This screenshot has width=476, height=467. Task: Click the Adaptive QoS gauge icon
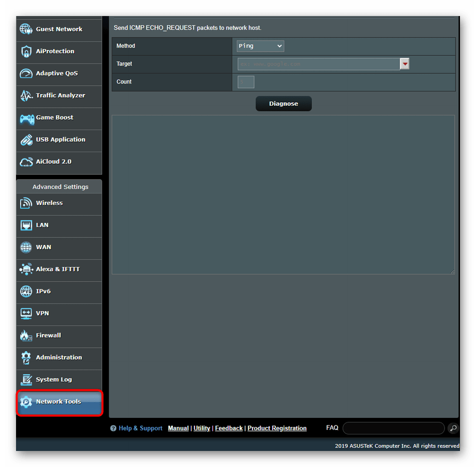(26, 74)
